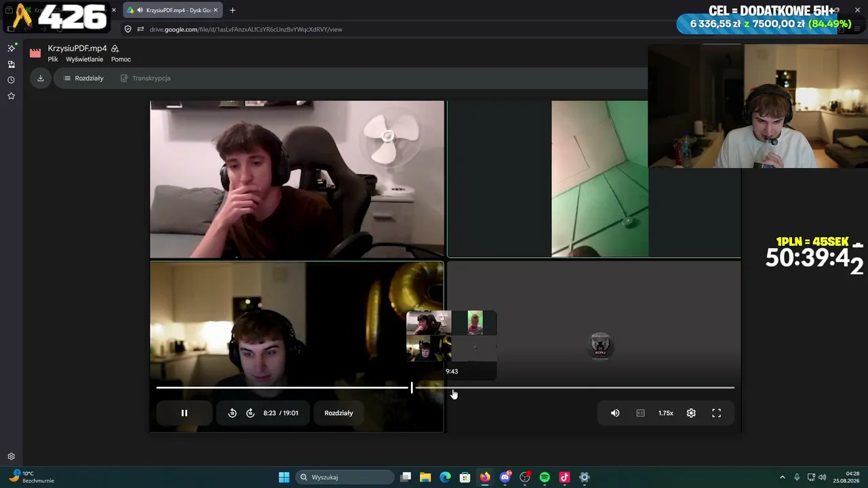Open the video player settings gear
Screen dimensions: 868x488
pyautogui.click(x=691, y=413)
